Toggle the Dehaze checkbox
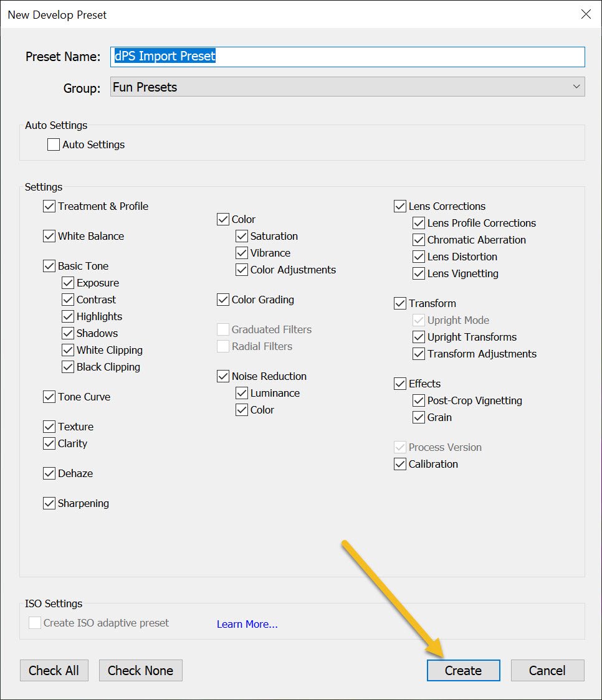The image size is (602, 700). pos(49,473)
